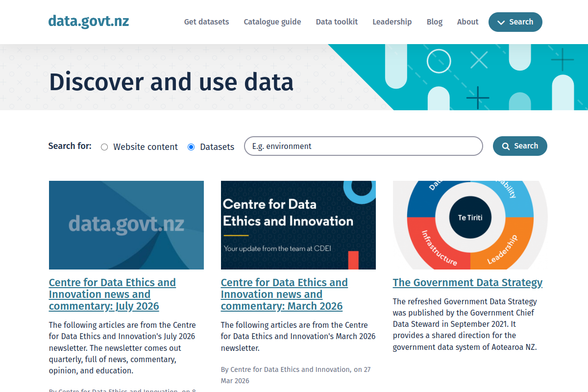Click the 'Discover and use data' heading
The width and height of the screenshot is (588, 392).
point(171,82)
